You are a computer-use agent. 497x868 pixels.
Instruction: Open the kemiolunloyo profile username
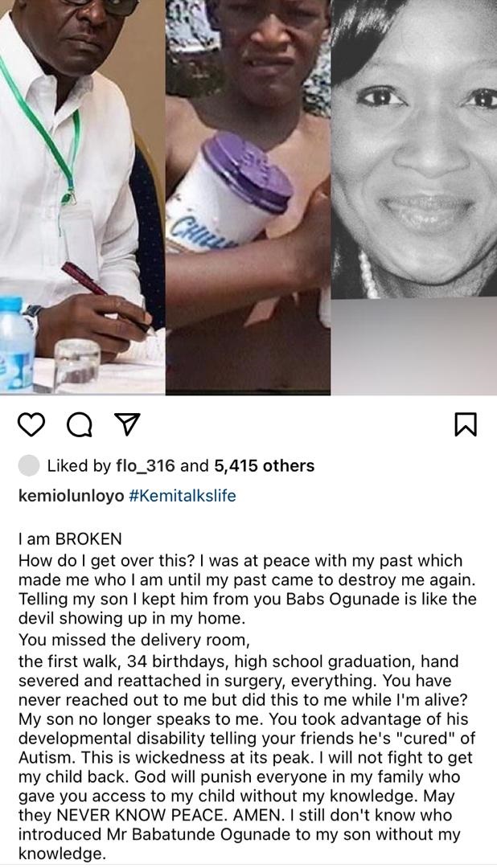[71, 496]
